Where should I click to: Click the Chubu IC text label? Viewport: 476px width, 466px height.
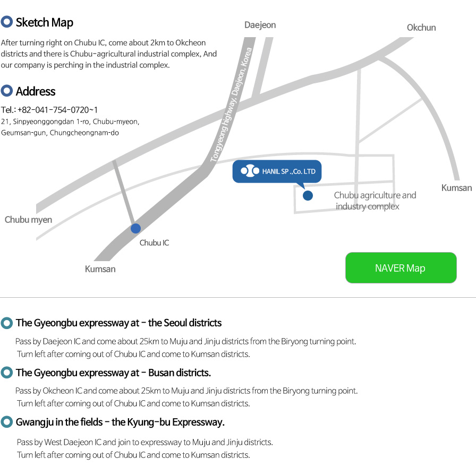coord(154,243)
